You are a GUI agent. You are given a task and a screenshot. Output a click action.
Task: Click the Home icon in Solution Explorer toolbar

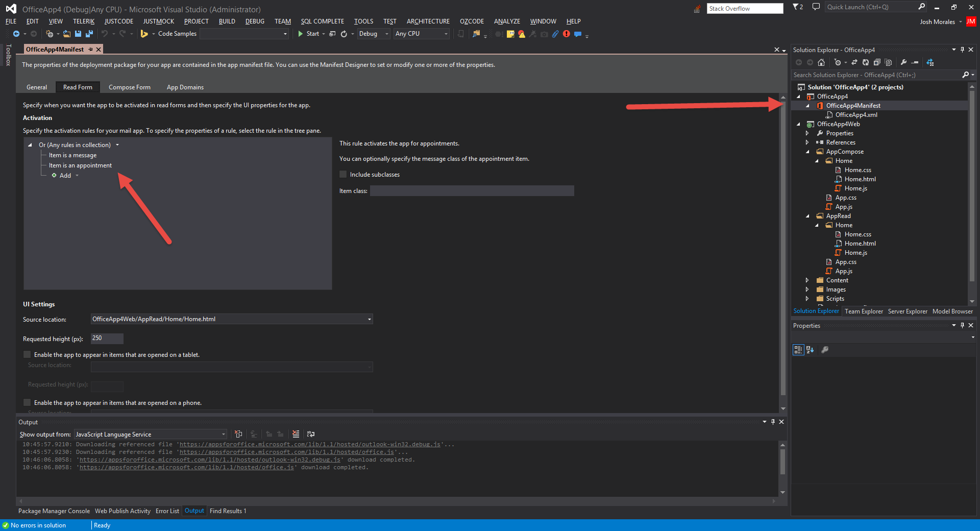pyautogui.click(x=821, y=62)
